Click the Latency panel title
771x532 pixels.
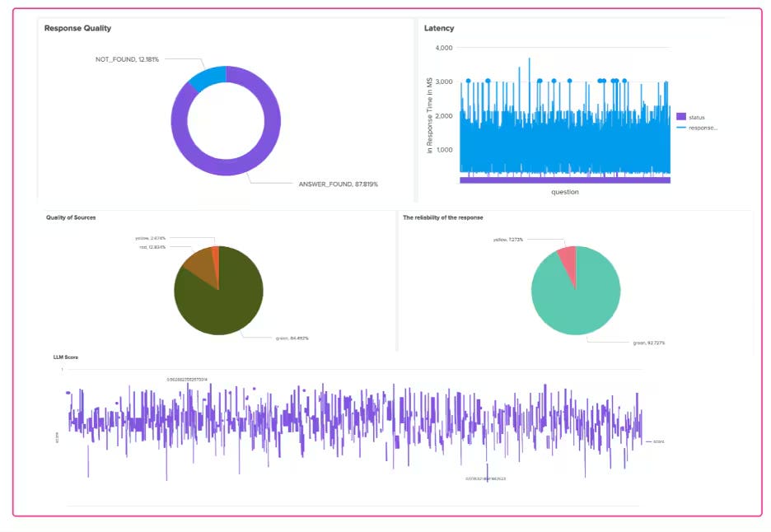pyautogui.click(x=439, y=28)
